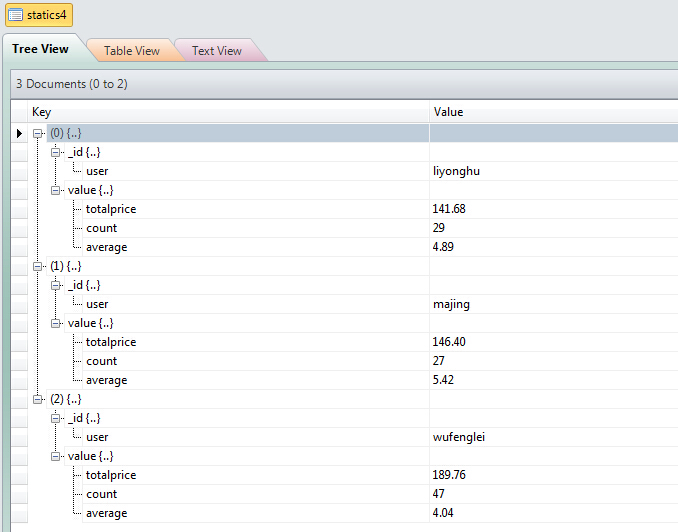Select totalprice value 146.40

tap(449, 342)
